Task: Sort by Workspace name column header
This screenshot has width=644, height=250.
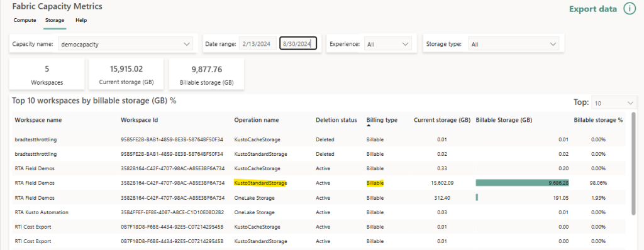Action: click(x=38, y=120)
